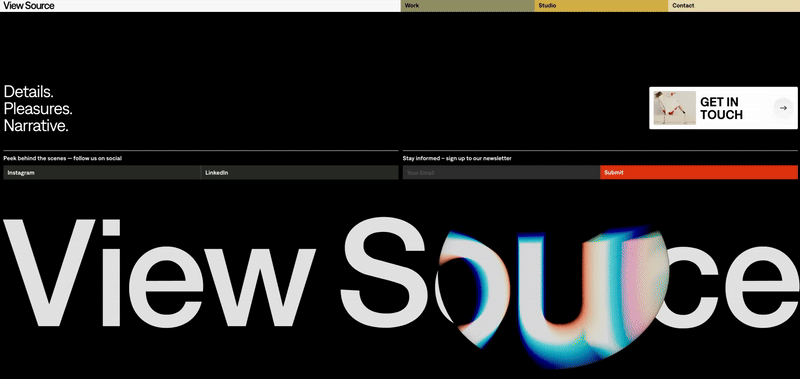The height and width of the screenshot is (379, 800).
Task: Switch to the Studio navigation tab
Action: click(601, 6)
